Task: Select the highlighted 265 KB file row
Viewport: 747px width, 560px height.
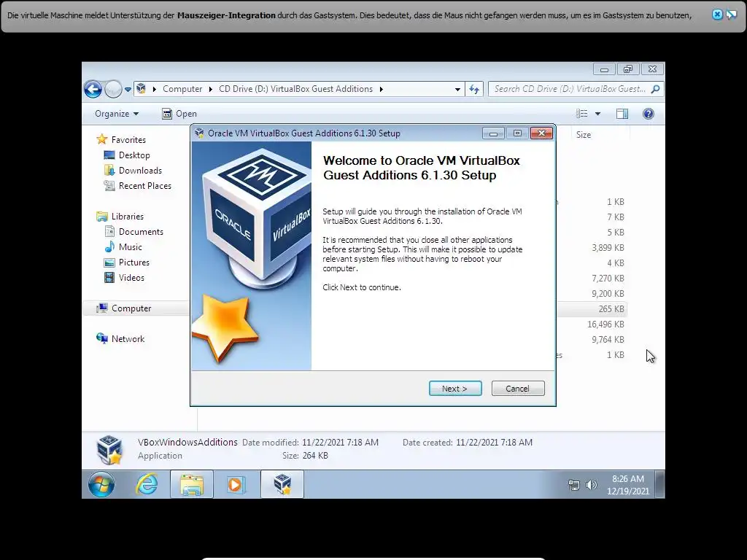Action: (x=592, y=309)
